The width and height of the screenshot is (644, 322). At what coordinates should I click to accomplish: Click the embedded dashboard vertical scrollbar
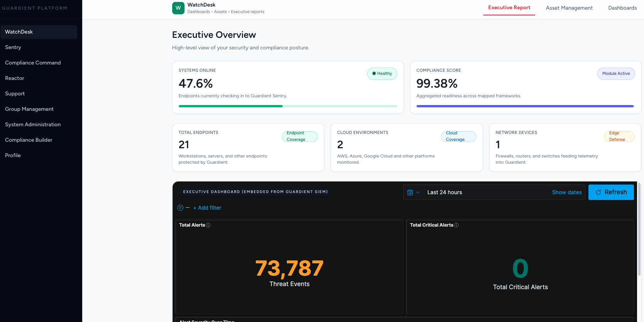tap(639, 229)
